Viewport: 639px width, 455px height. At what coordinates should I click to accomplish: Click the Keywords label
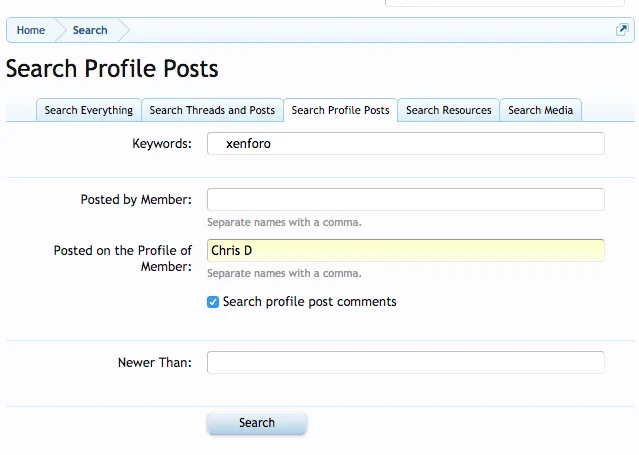161,144
